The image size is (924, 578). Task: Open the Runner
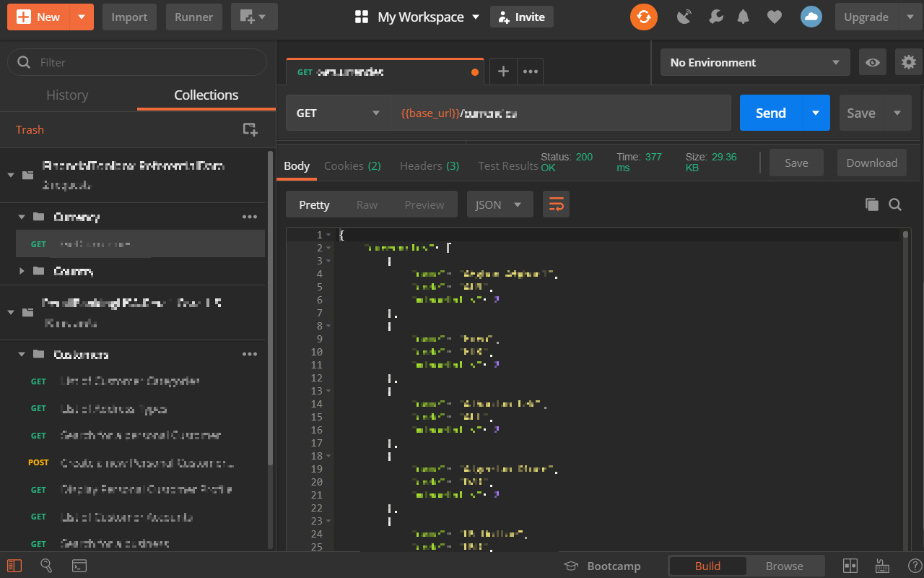[193, 17]
